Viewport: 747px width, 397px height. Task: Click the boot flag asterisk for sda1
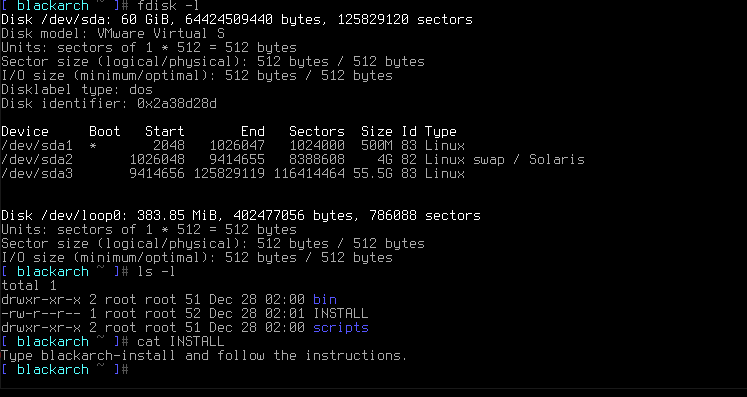93,146
